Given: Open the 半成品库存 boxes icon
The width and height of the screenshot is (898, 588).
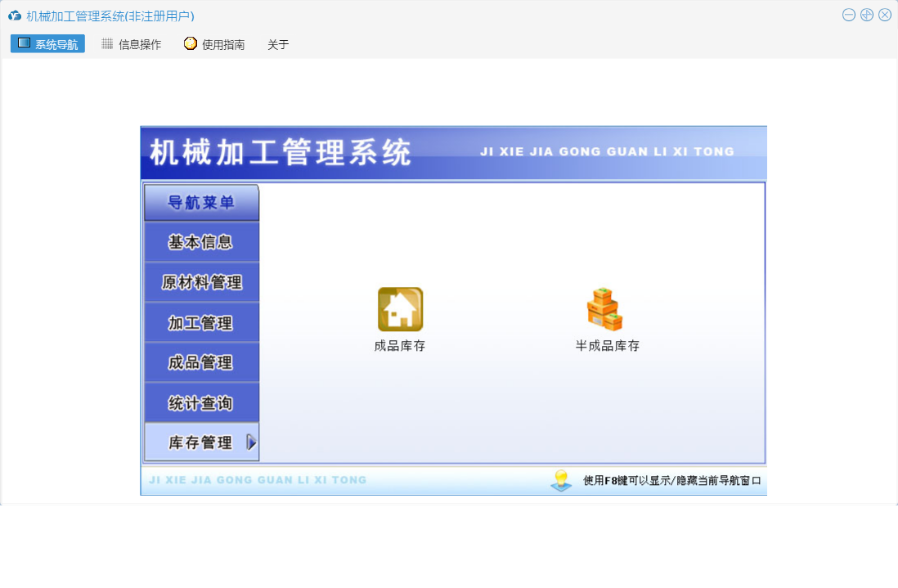Looking at the screenshot, I should pyautogui.click(x=604, y=309).
